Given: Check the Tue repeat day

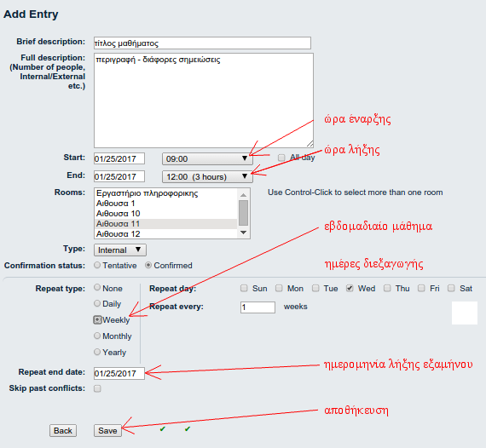Looking at the screenshot, I should coord(315,288).
